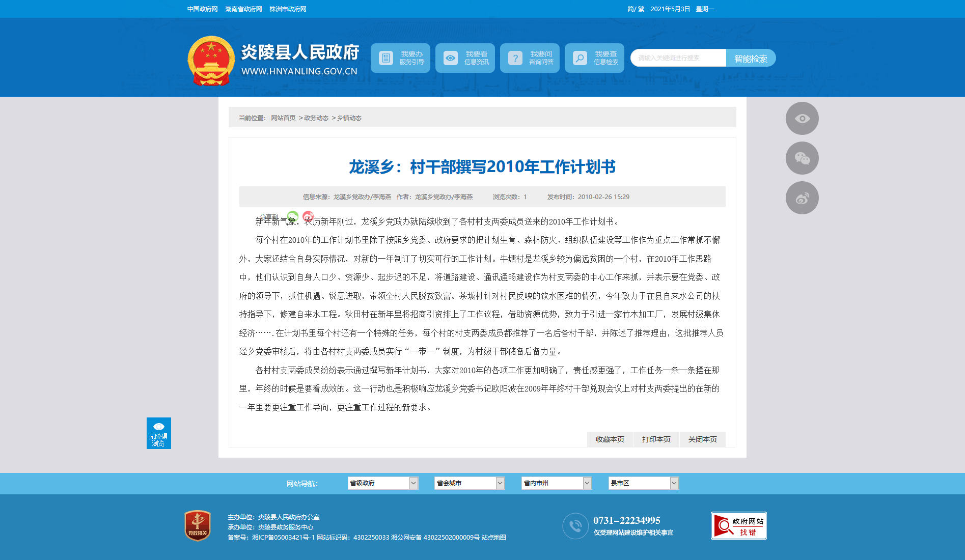Open the 县市区 dropdown list

[643, 483]
